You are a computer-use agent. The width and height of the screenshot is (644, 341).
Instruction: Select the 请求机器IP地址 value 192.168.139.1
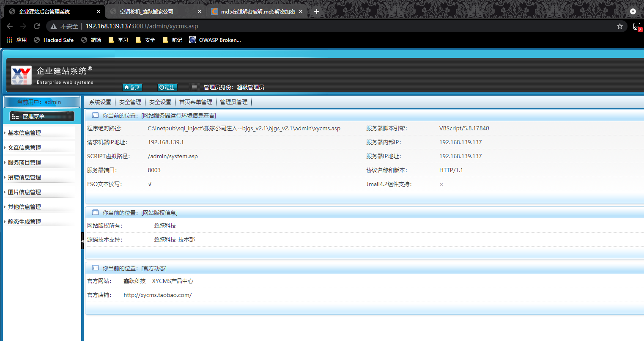(x=166, y=142)
